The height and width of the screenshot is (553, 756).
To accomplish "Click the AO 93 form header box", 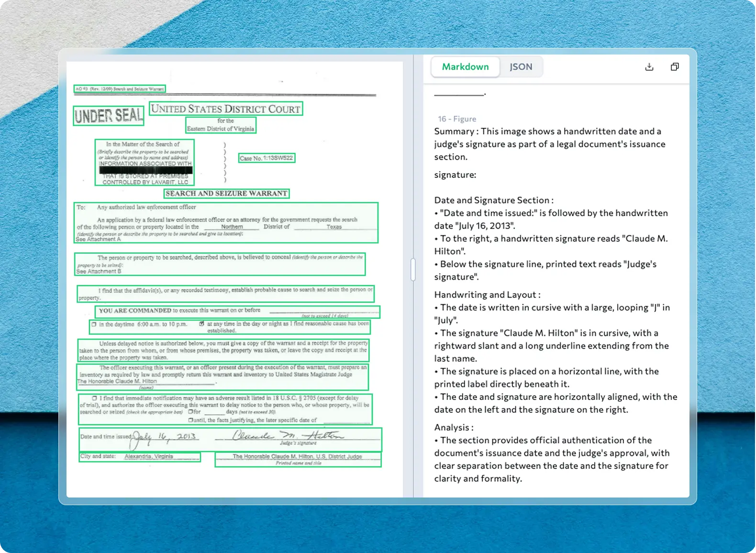I will pos(120,89).
